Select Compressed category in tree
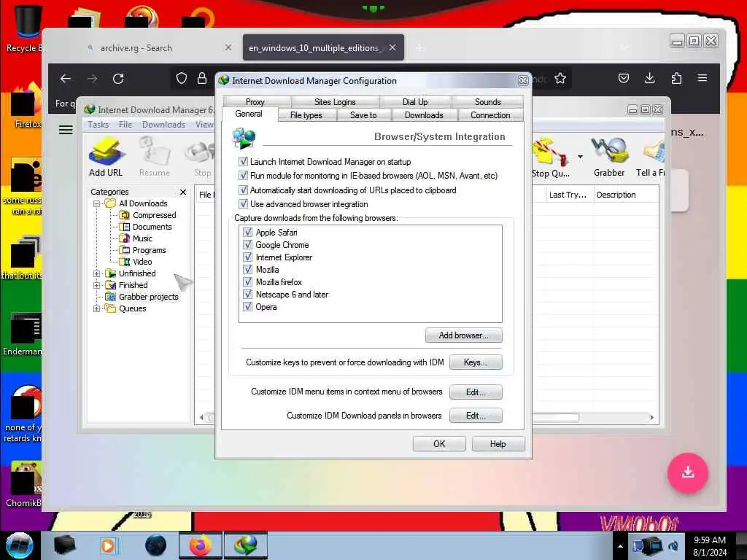This screenshot has width=747, height=560. 154,215
